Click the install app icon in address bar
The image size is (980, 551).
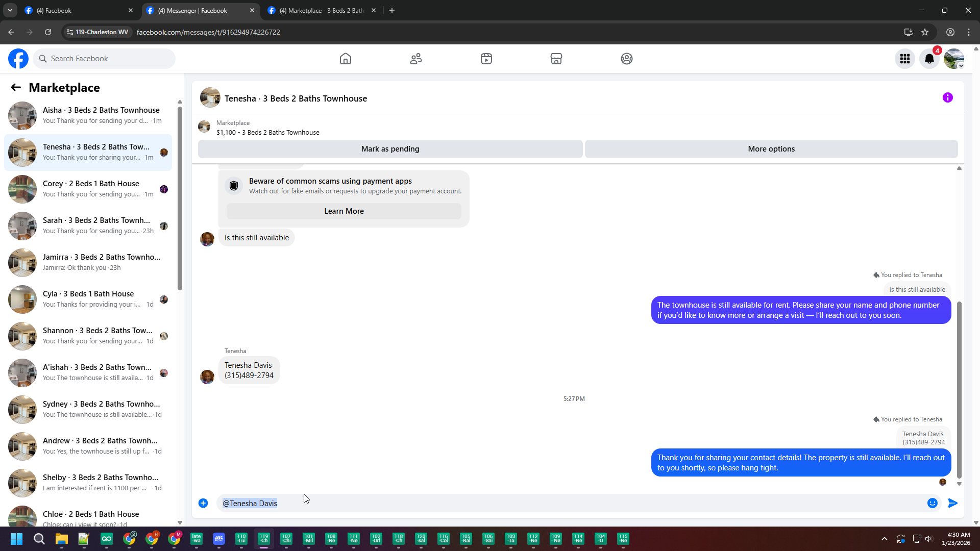pos(909,32)
